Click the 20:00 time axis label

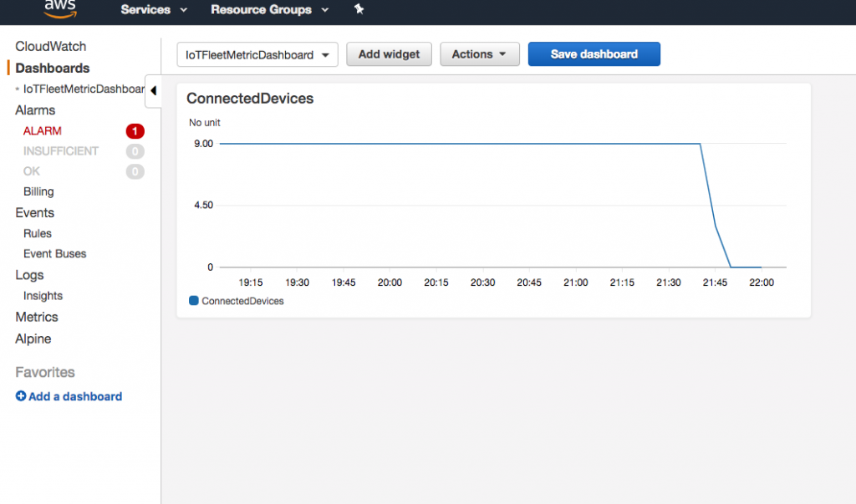(x=390, y=283)
